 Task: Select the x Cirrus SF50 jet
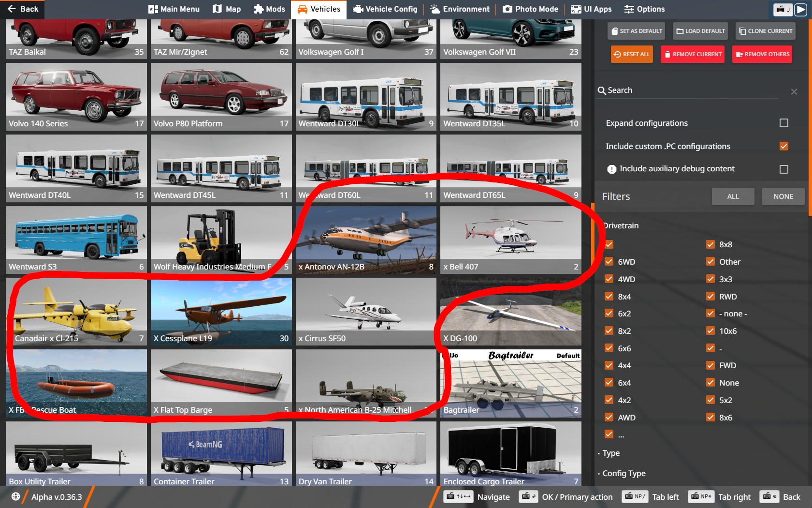coord(366,312)
